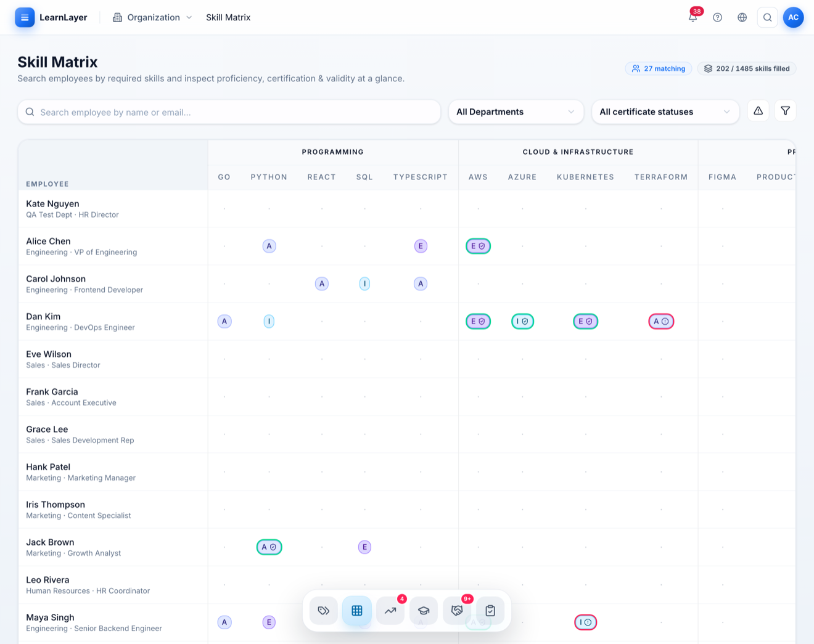The image size is (814, 644).
Task: Select the skill matrix grid dock icon
Action: [x=357, y=611]
